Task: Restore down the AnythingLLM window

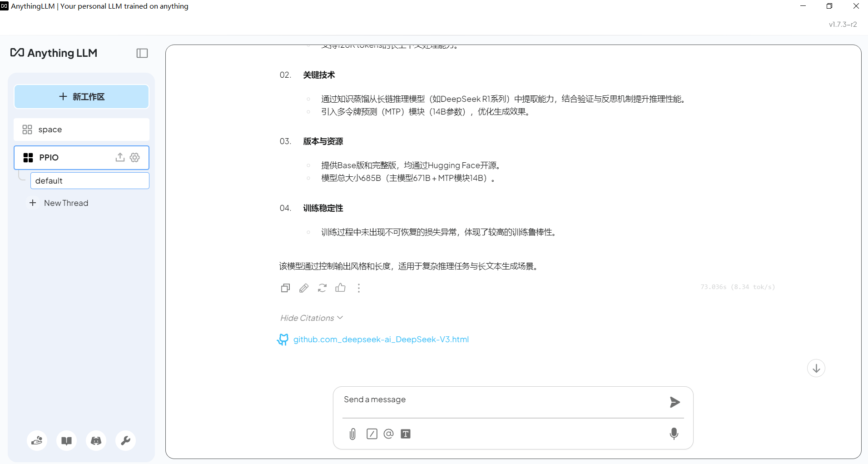Action: (x=829, y=6)
